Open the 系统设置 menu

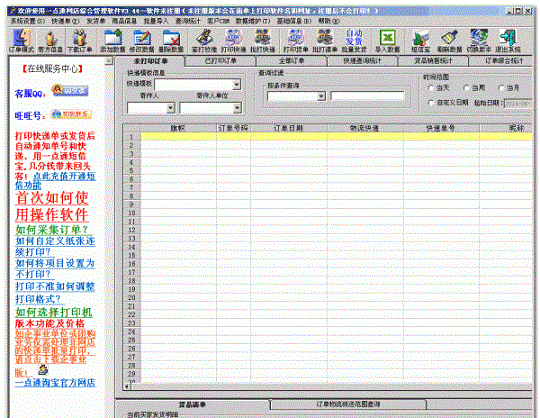click(28, 21)
